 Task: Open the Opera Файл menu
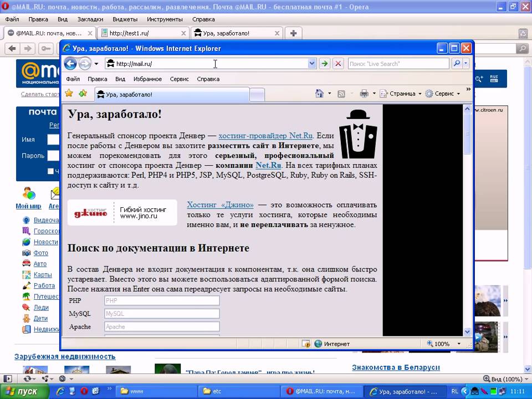[12, 19]
